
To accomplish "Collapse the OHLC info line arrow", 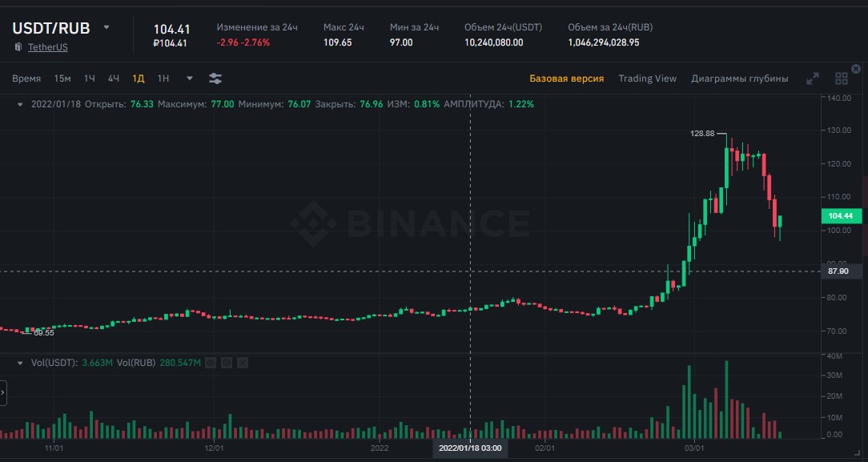I will (20, 104).
